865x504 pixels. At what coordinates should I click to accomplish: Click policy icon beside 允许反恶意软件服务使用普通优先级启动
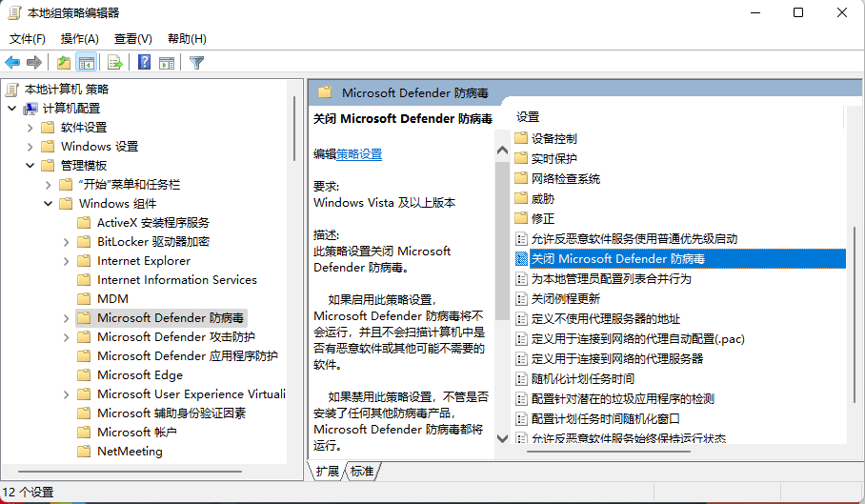[x=521, y=239]
